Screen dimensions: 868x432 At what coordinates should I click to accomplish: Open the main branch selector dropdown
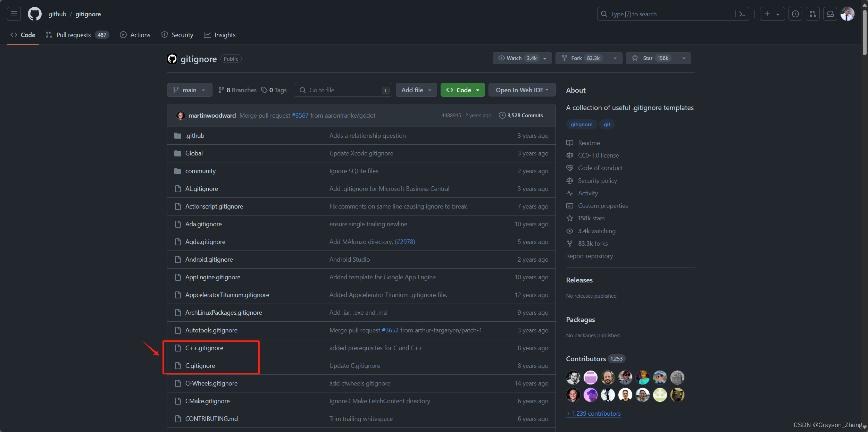coord(190,90)
